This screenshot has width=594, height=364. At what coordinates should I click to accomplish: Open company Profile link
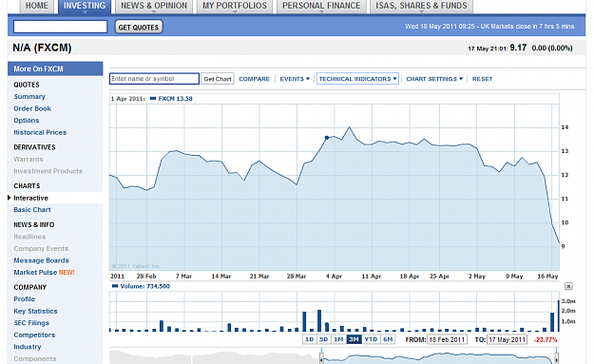(x=25, y=299)
